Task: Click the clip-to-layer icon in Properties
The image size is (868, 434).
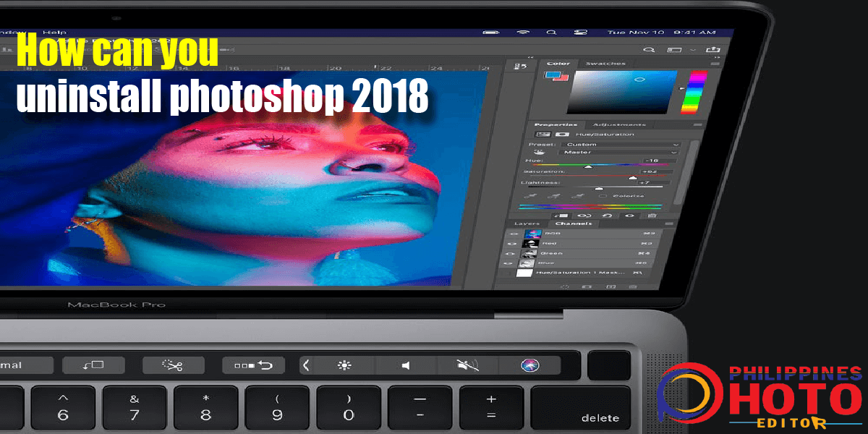Action: coord(561,216)
